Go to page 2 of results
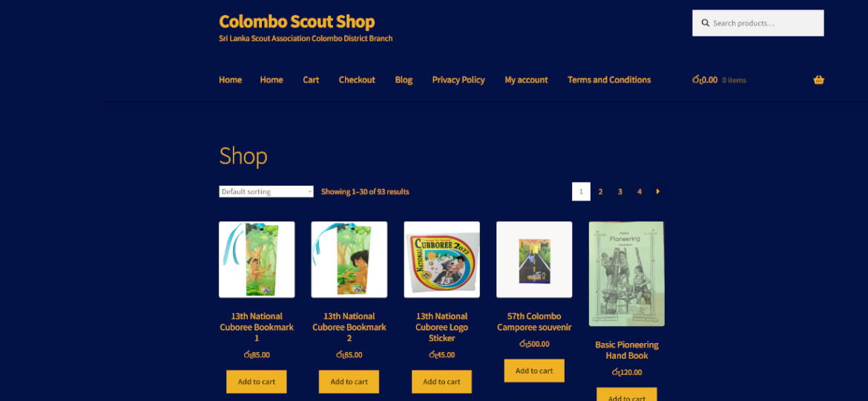 click(x=600, y=192)
